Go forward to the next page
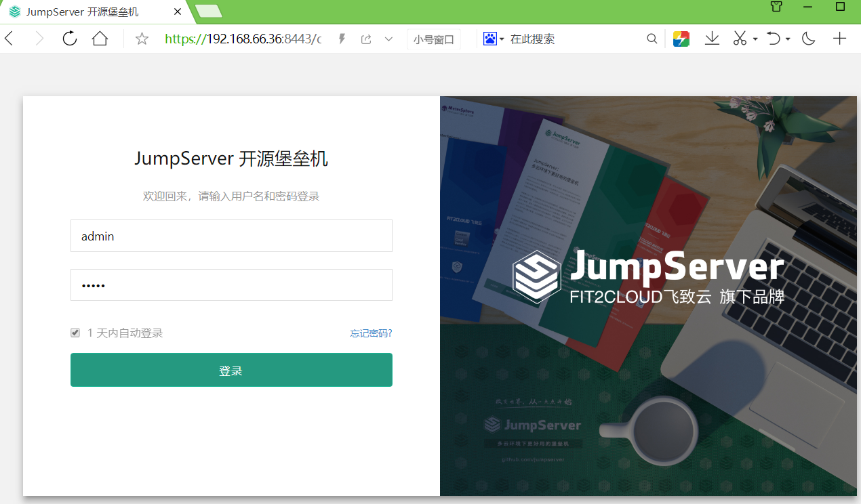 pyautogui.click(x=39, y=39)
